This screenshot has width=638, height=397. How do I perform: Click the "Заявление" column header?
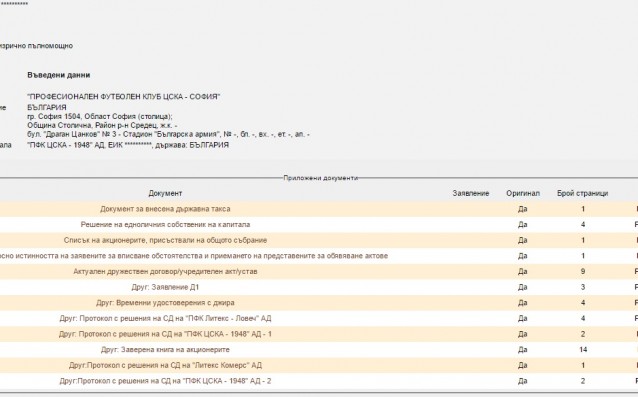point(471,193)
